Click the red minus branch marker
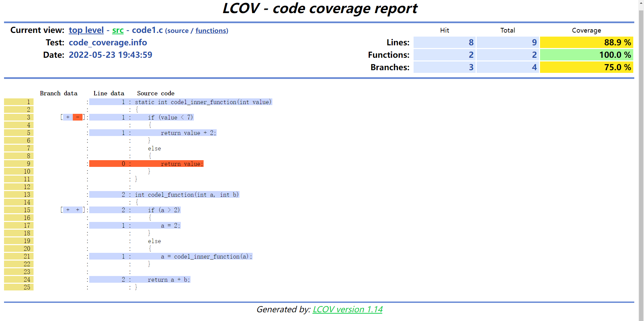 tap(77, 117)
